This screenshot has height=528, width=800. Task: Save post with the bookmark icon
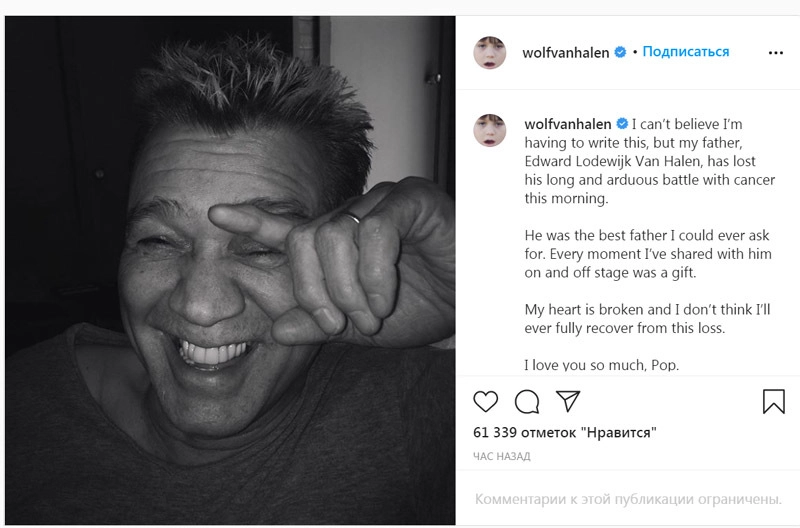[774, 402]
